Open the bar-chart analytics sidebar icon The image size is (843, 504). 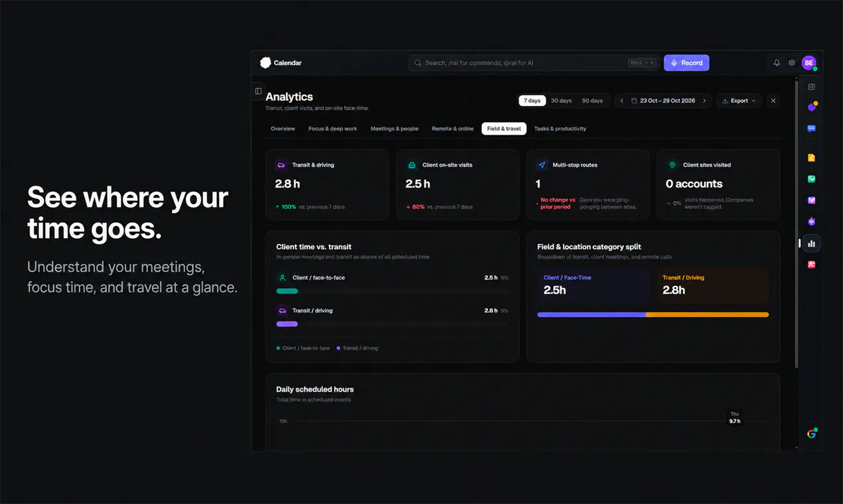coord(811,243)
